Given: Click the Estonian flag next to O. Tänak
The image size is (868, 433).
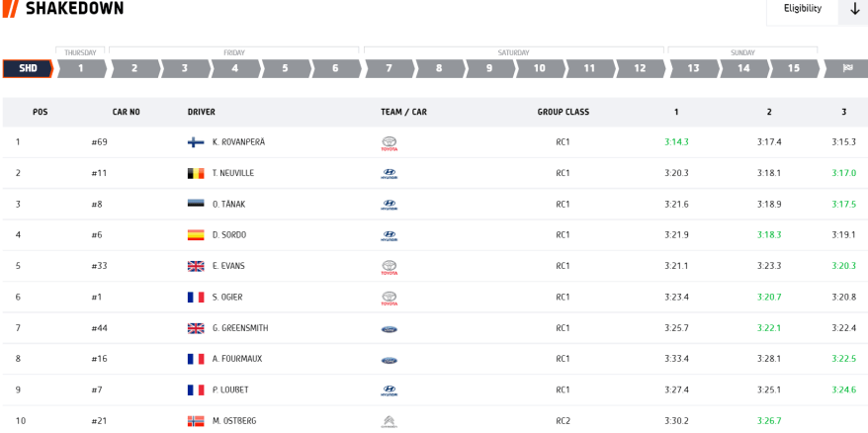Looking at the screenshot, I should [x=196, y=205].
